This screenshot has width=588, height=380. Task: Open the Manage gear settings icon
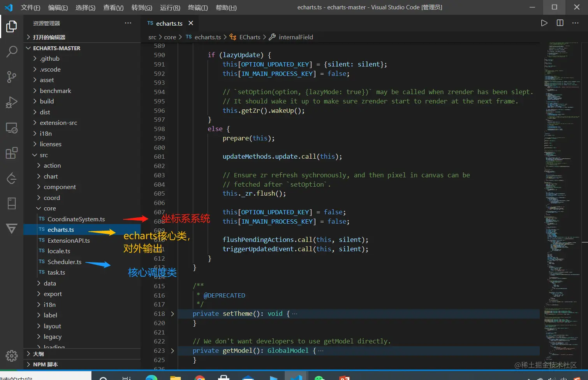(12, 355)
